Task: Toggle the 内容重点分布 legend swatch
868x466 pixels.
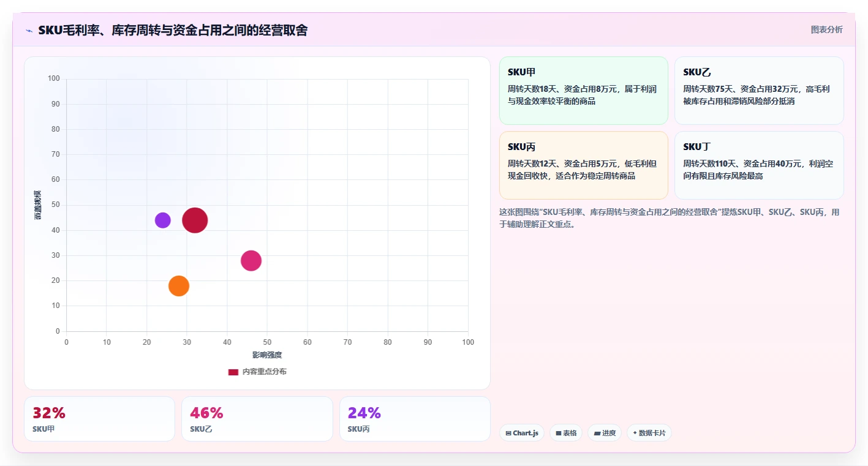Action: click(233, 372)
